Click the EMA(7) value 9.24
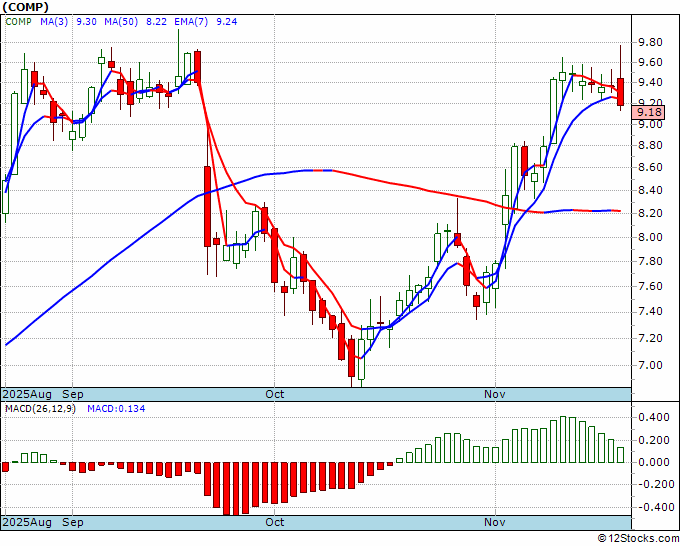680x546 pixels. pos(226,22)
